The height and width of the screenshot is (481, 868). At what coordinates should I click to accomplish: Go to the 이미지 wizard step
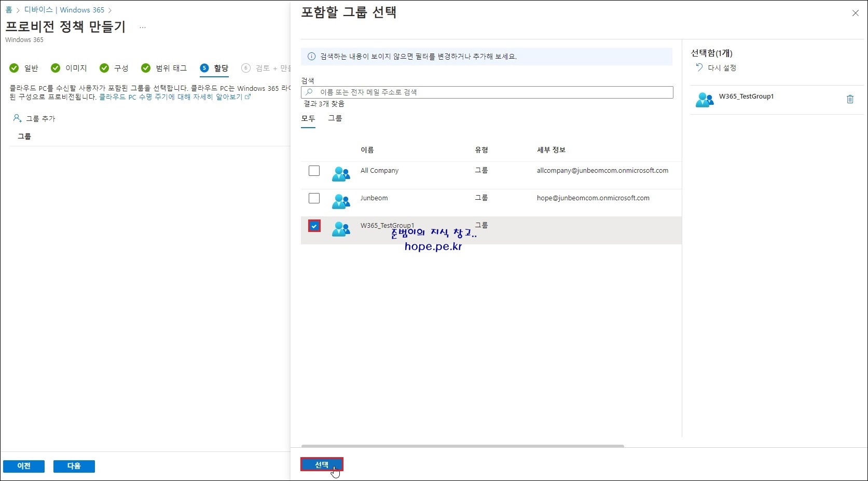pyautogui.click(x=76, y=68)
